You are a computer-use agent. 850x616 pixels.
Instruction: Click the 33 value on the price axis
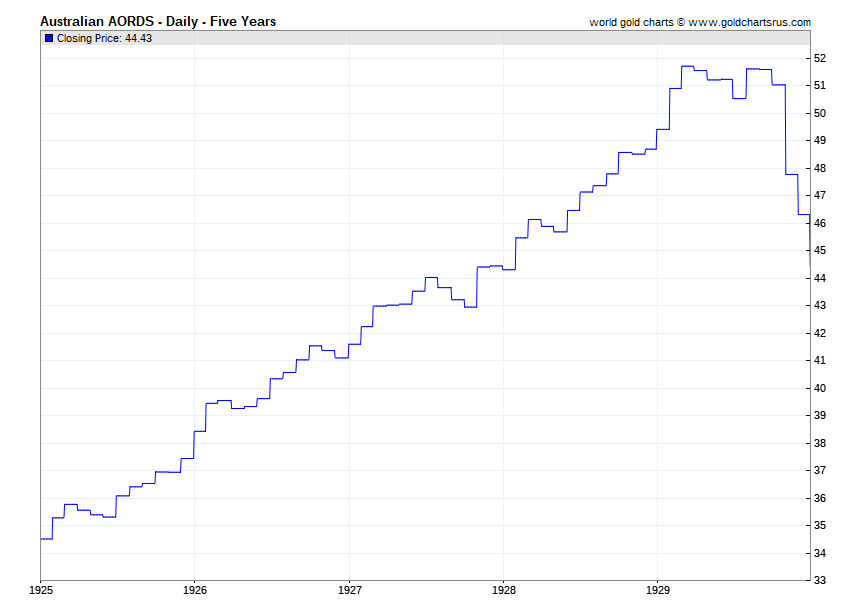(819, 580)
